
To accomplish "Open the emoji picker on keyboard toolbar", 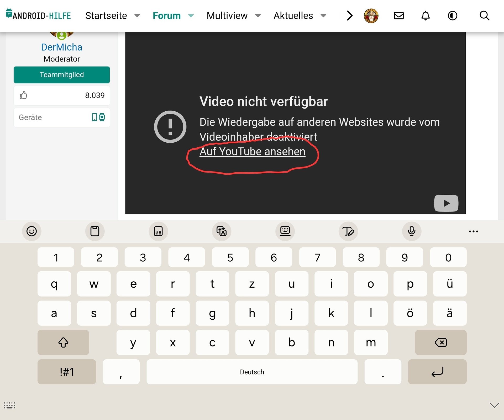I will pos(31,231).
